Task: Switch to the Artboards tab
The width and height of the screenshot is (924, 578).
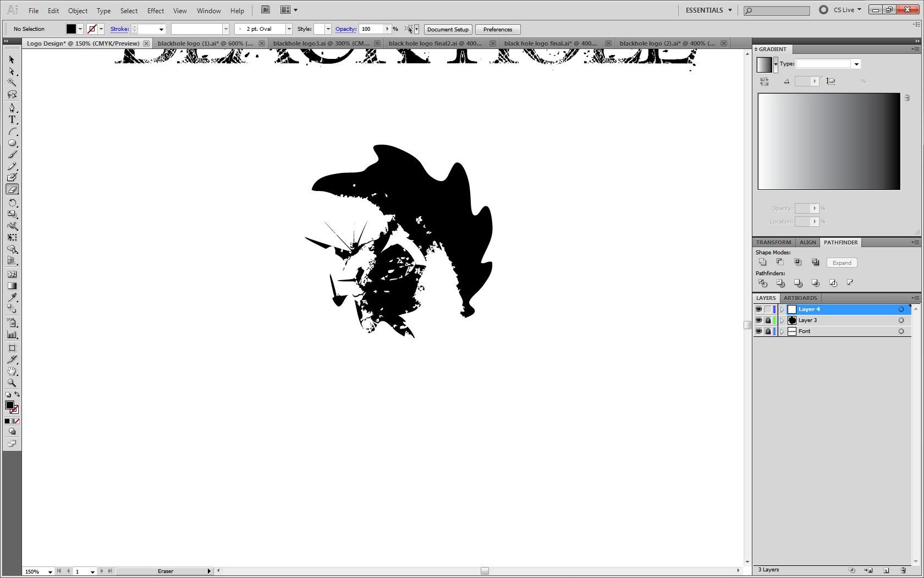Action: pos(800,298)
